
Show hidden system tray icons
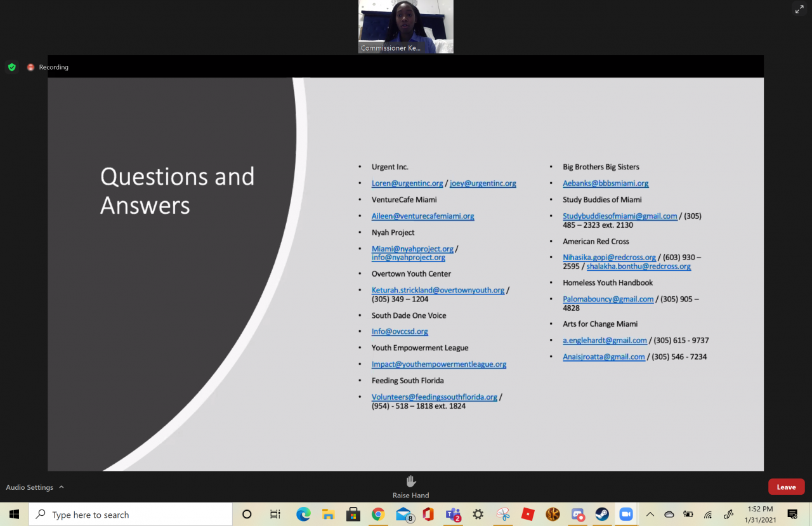(x=650, y=514)
